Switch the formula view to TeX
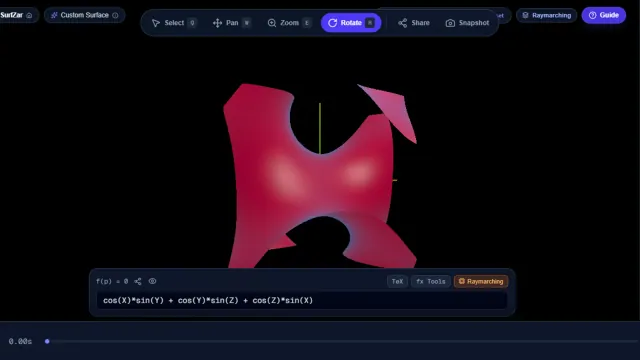The image size is (640, 360). pyautogui.click(x=397, y=281)
